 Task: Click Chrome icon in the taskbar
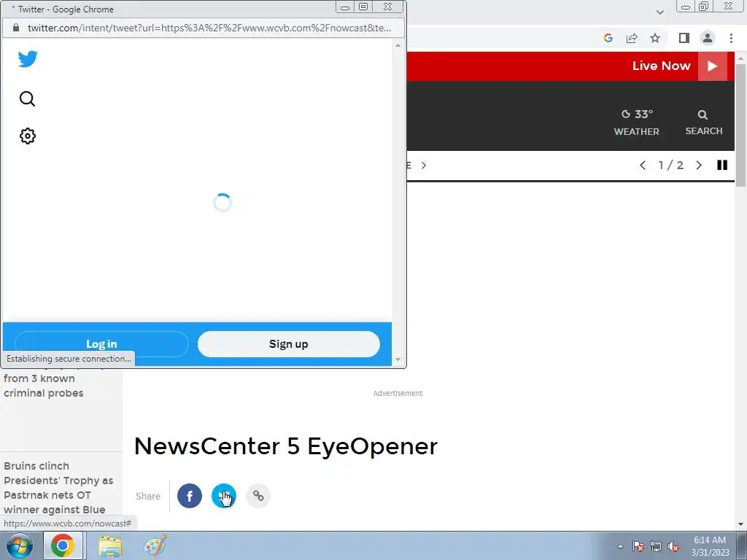click(x=63, y=545)
